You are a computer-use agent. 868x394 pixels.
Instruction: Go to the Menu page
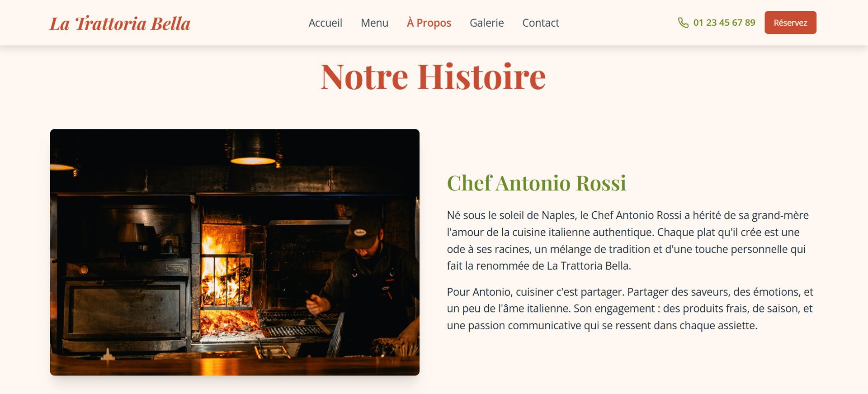(x=374, y=23)
